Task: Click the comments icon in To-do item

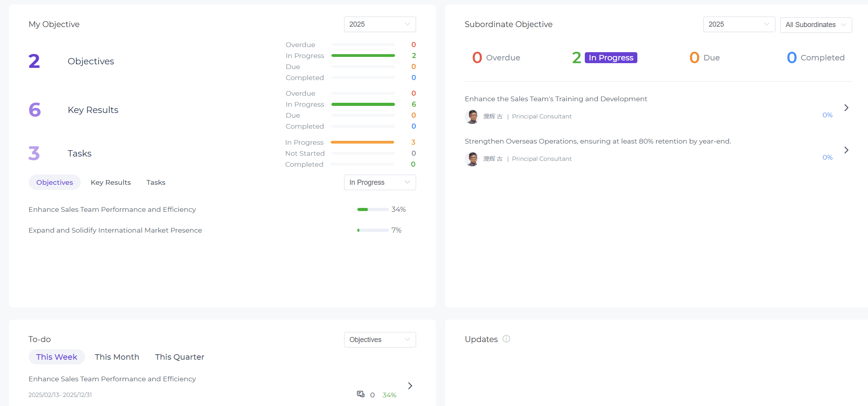Action: 360,394
